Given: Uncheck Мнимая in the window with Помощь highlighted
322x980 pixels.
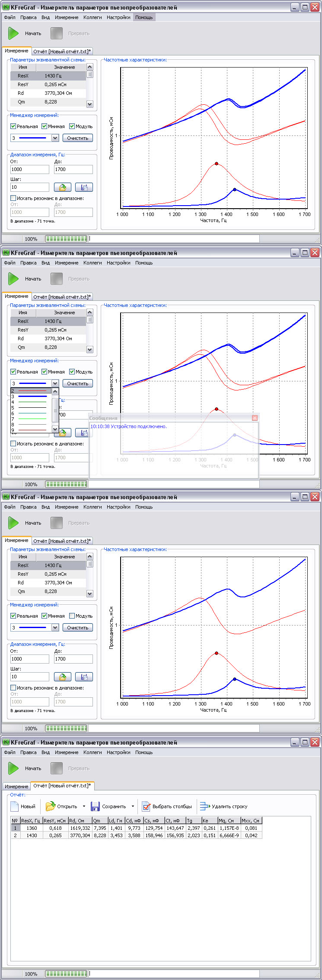Looking at the screenshot, I should (45, 126).
